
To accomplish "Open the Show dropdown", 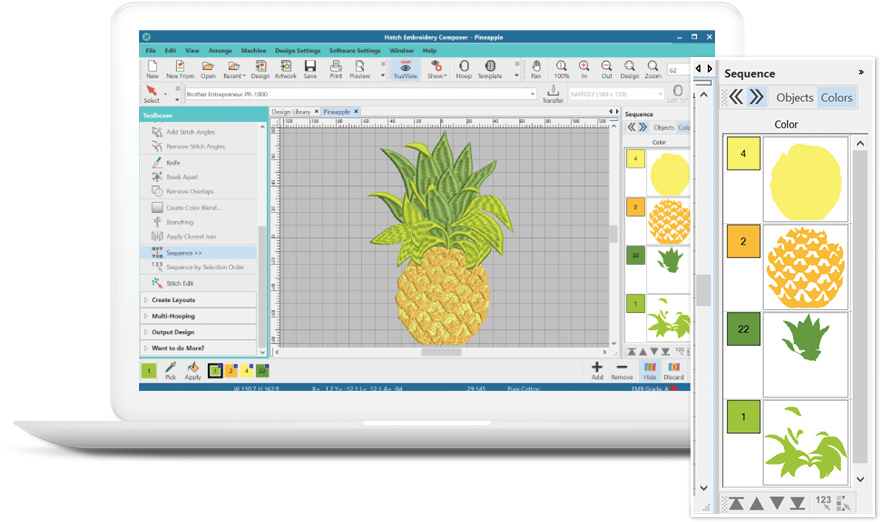I will (436, 70).
